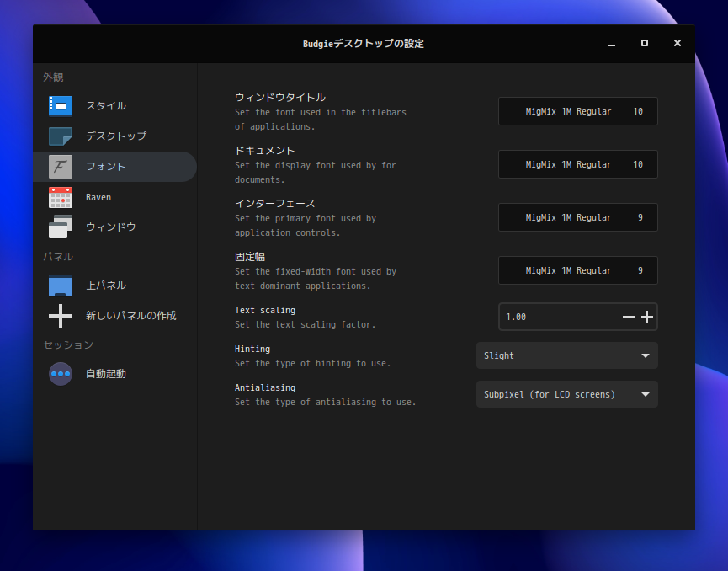The width and height of the screenshot is (728, 571).
Task: Go to the デスクトップ settings page
Action: point(114,136)
